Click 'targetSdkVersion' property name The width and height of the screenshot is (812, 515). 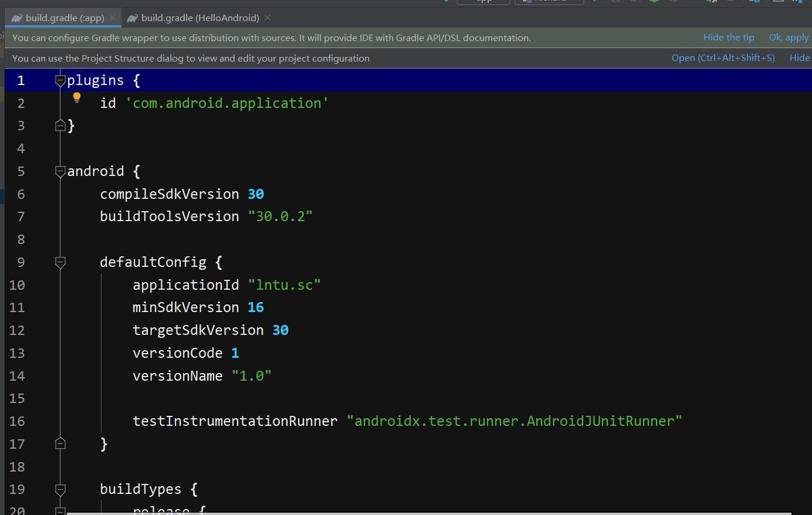point(198,330)
